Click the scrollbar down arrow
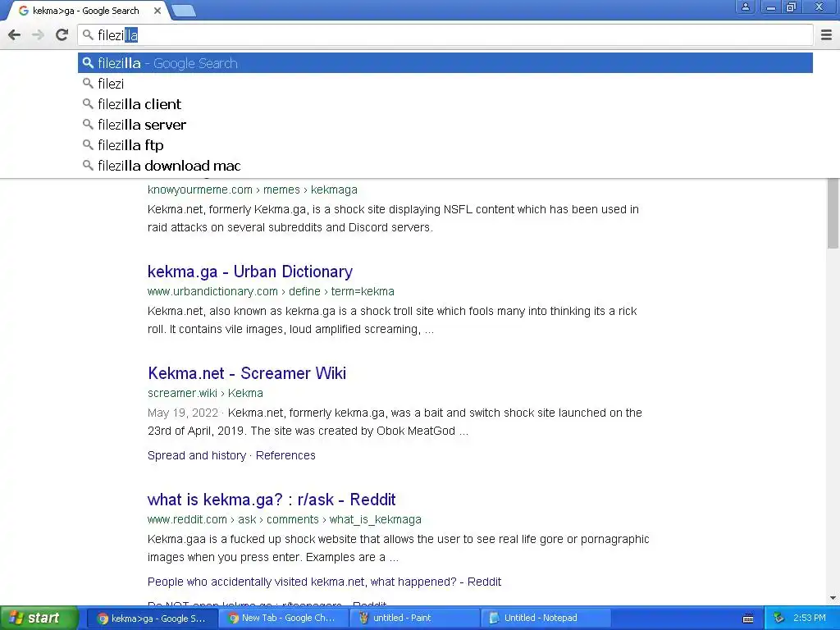The width and height of the screenshot is (840, 630). (x=833, y=598)
